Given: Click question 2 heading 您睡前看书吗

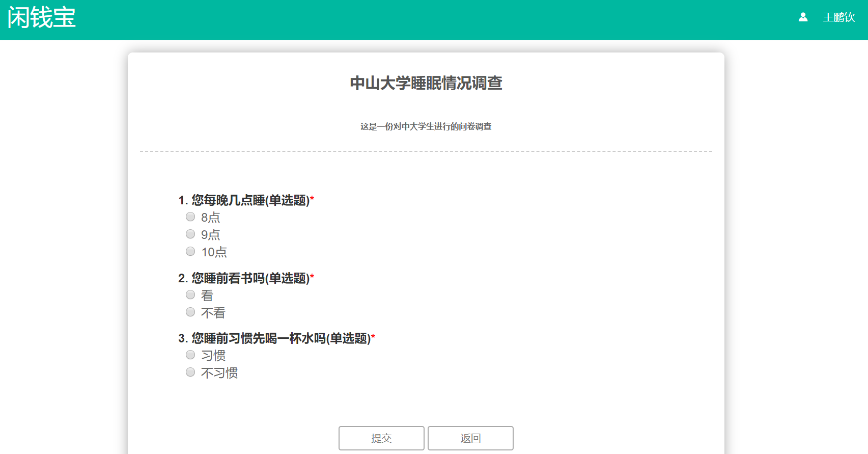Looking at the screenshot, I should coord(243,278).
